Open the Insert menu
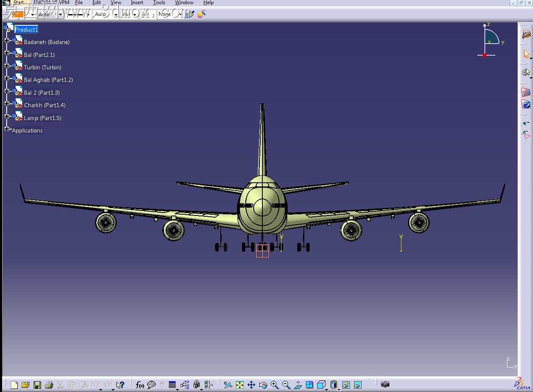533x392 pixels. (x=137, y=2)
